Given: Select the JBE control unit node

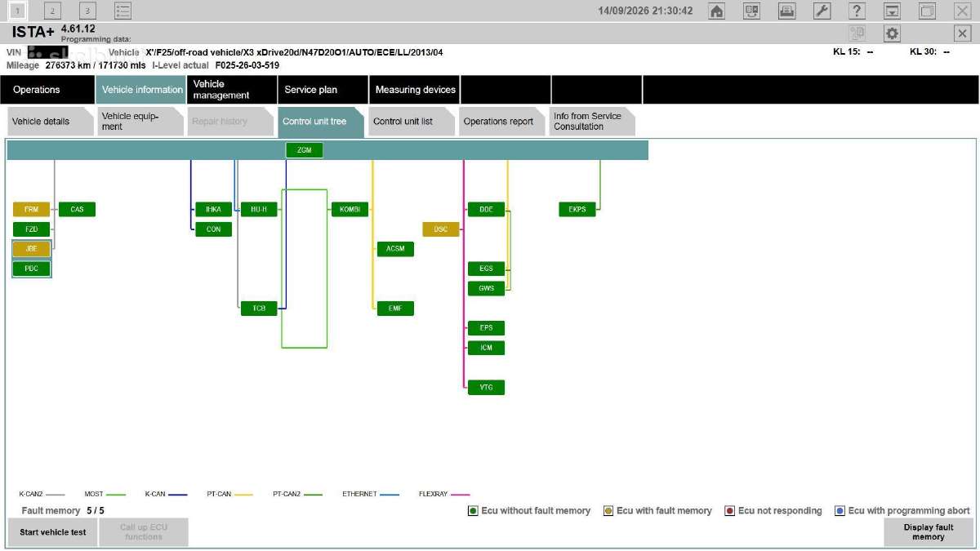Looking at the screenshot, I should point(31,249).
